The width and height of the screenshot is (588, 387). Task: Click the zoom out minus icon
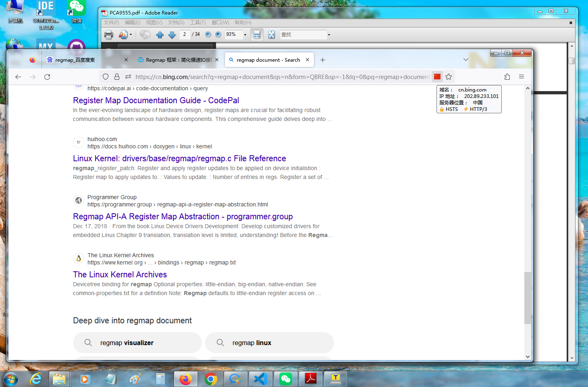point(208,35)
